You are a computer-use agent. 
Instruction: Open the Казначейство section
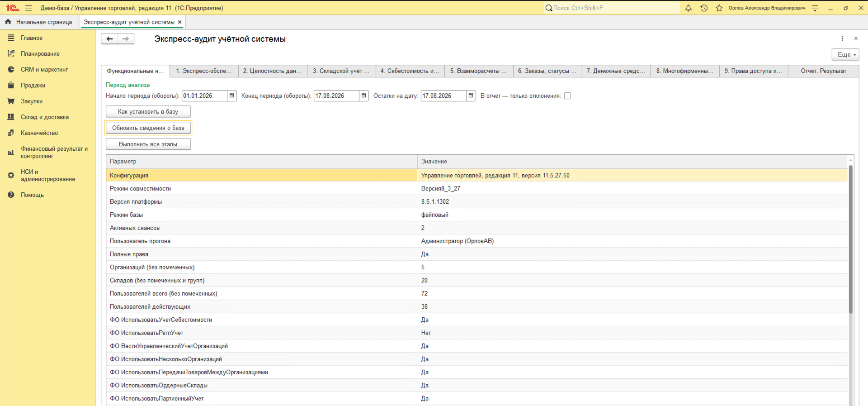(47, 133)
